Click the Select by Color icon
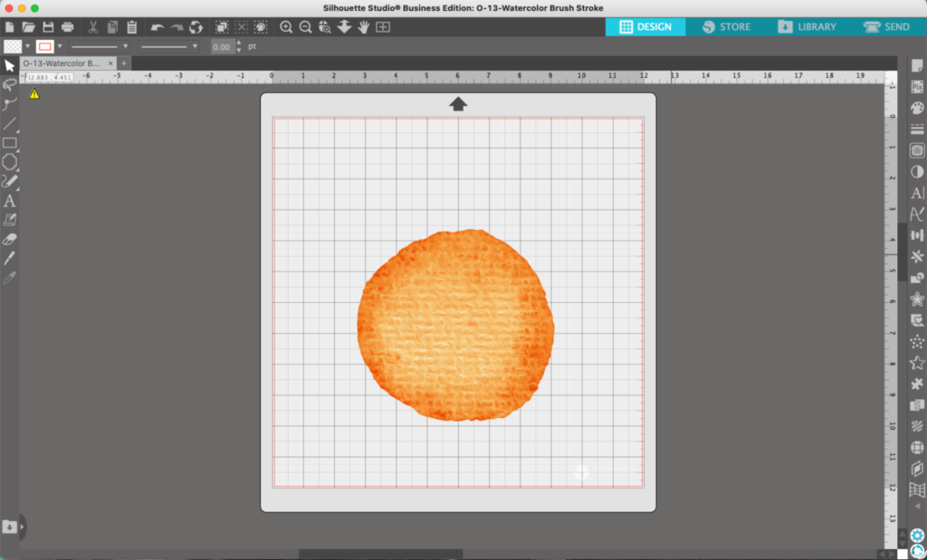927x560 pixels. click(x=261, y=27)
